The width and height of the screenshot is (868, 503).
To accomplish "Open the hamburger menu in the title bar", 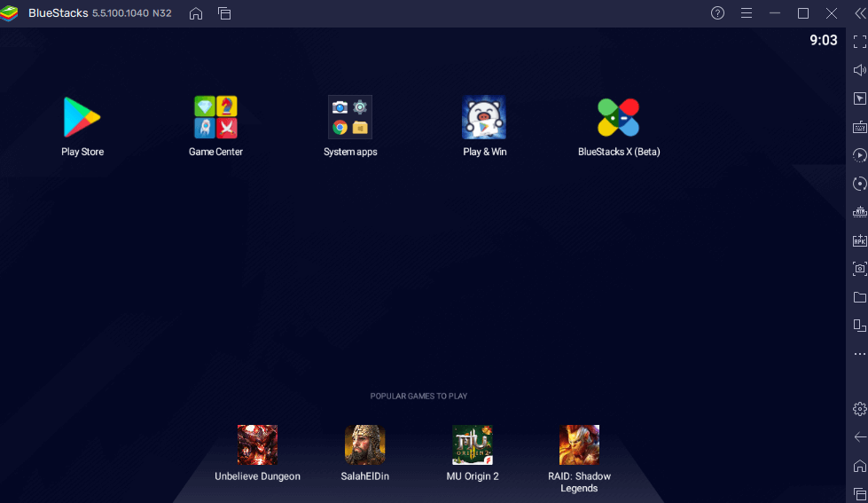I will (x=747, y=13).
